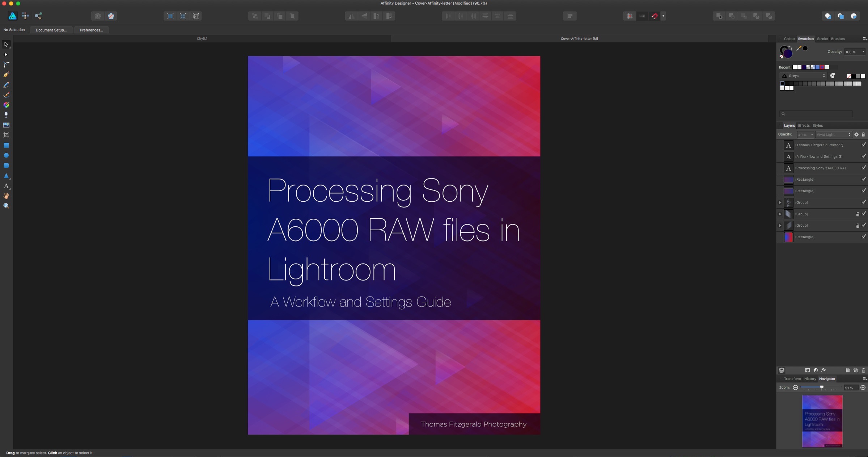Select the Fill gradient tool
868x457 pixels.
(x=6, y=105)
